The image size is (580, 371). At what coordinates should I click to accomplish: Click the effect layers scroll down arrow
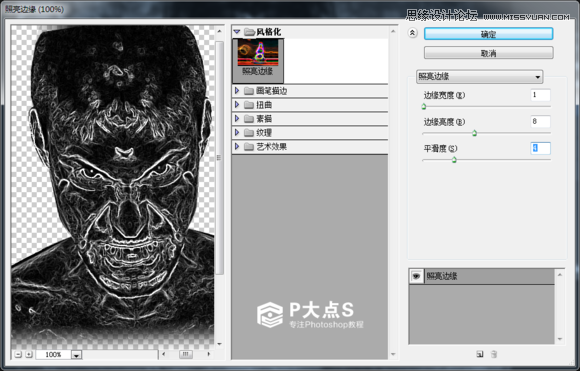tap(560, 338)
